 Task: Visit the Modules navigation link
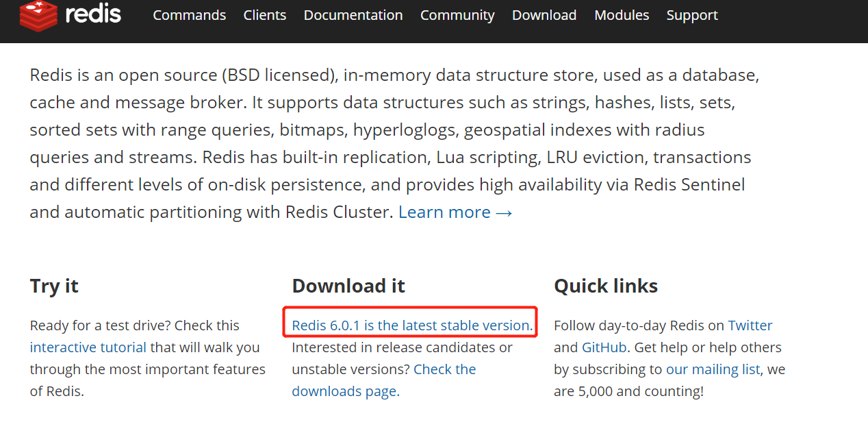(622, 15)
